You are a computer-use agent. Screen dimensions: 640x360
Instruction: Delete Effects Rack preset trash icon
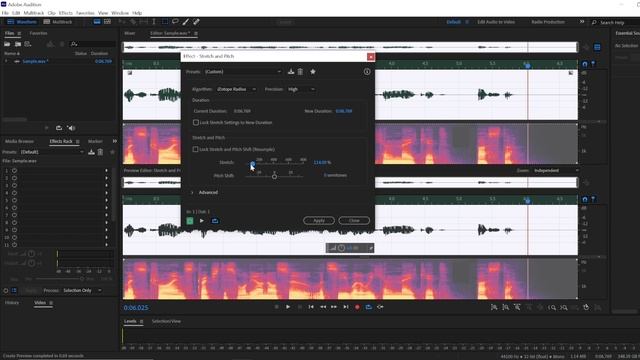click(100, 152)
